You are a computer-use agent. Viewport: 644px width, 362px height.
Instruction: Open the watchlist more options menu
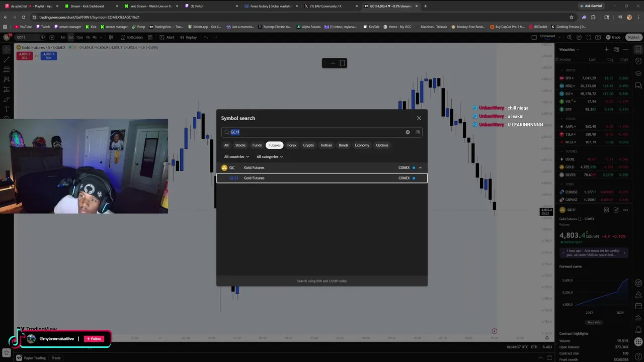pos(626,49)
